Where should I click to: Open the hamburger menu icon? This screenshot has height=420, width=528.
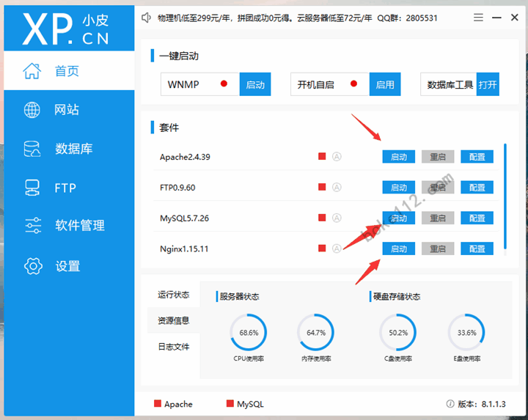coord(478,17)
